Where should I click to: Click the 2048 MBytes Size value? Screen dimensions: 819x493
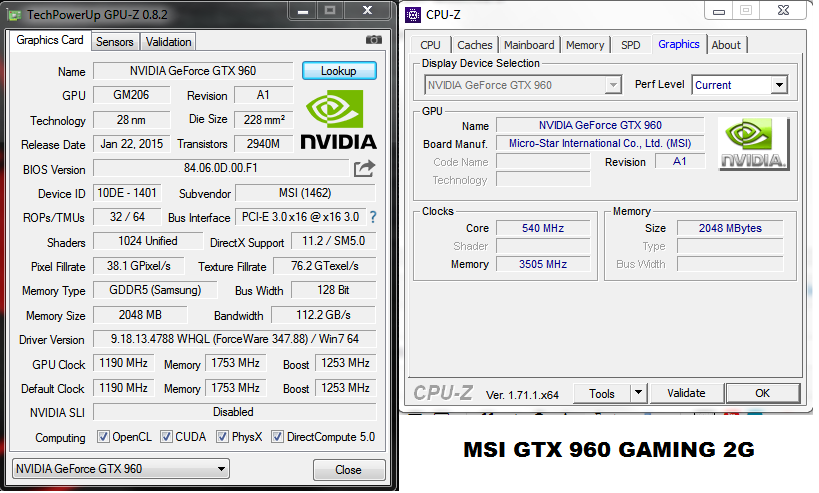730,228
